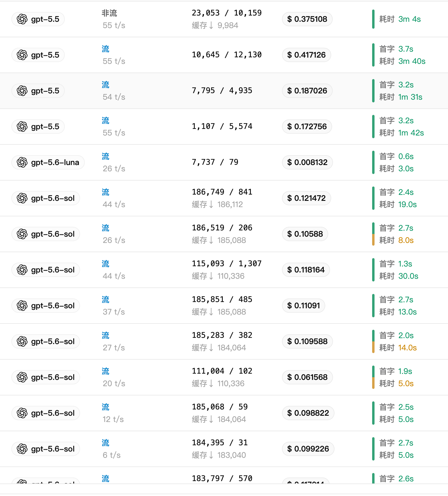Click the 非流 non-stream label
The width and height of the screenshot is (448, 496).
tap(109, 13)
